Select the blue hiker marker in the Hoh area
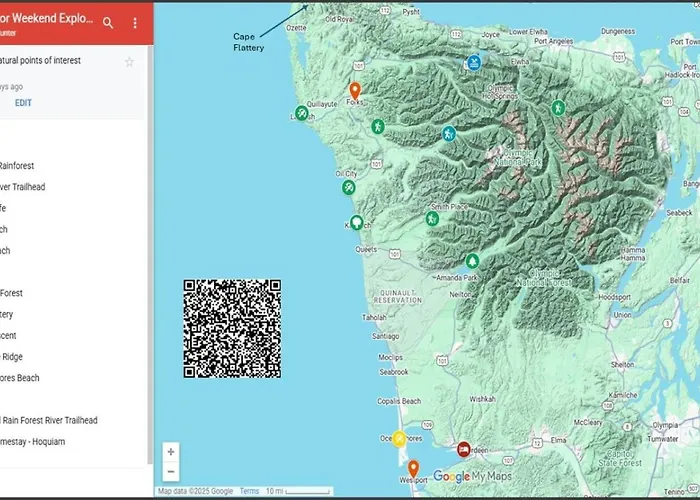This screenshot has height=500, width=700. click(449, 133)
